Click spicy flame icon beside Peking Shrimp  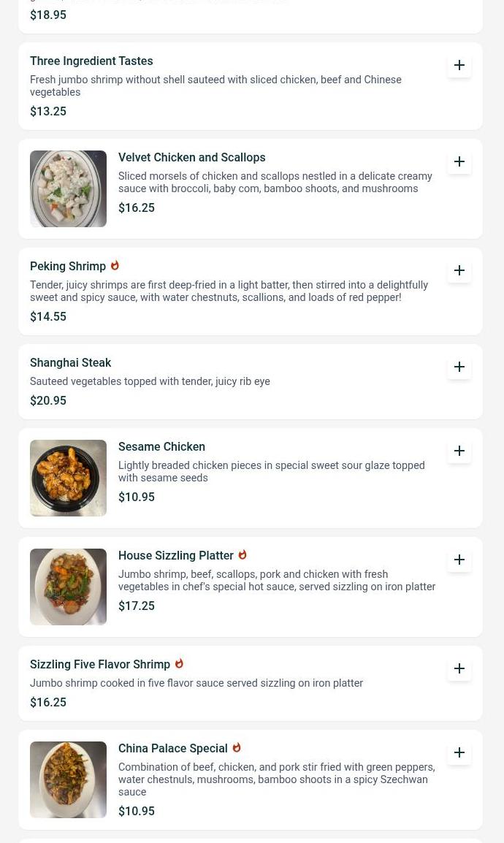115,266
